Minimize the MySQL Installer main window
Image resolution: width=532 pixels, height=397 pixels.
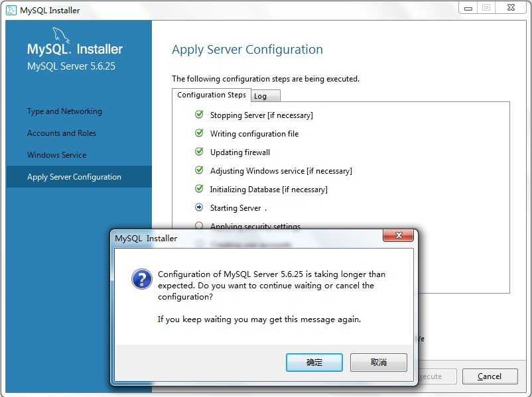[468, 8]
